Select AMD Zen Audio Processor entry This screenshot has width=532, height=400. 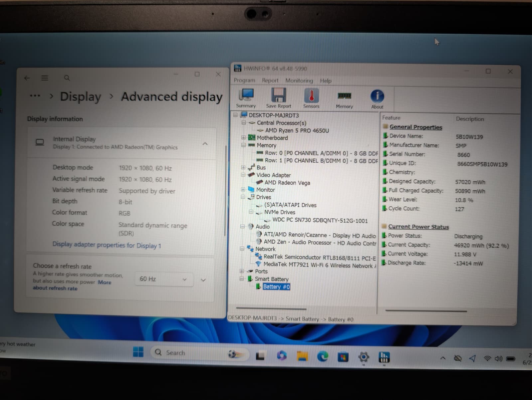click(320, 243)
